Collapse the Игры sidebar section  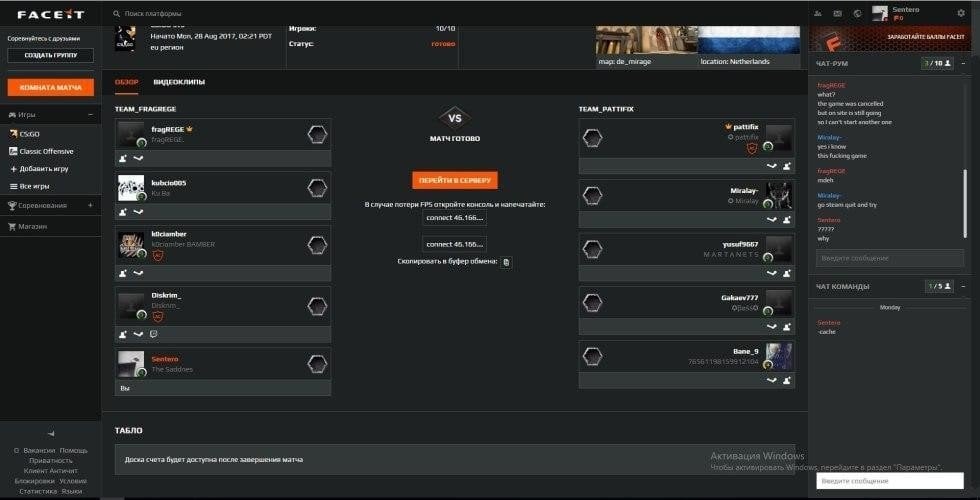coord(90,115)
